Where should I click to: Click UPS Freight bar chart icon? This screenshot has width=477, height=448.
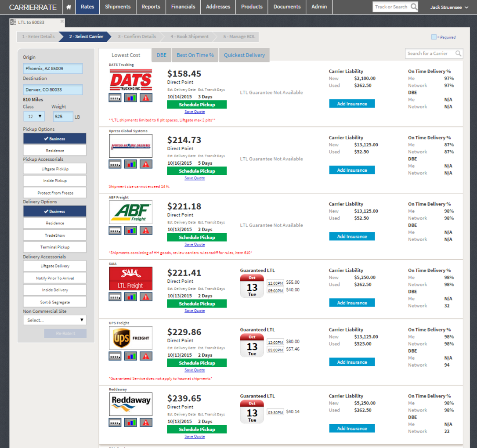click(x=130, y=356)
